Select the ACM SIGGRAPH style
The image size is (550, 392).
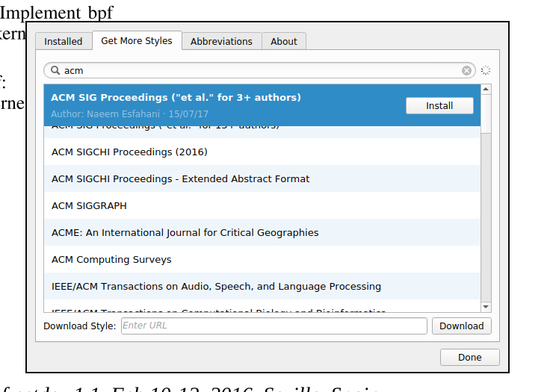[262, 206]
